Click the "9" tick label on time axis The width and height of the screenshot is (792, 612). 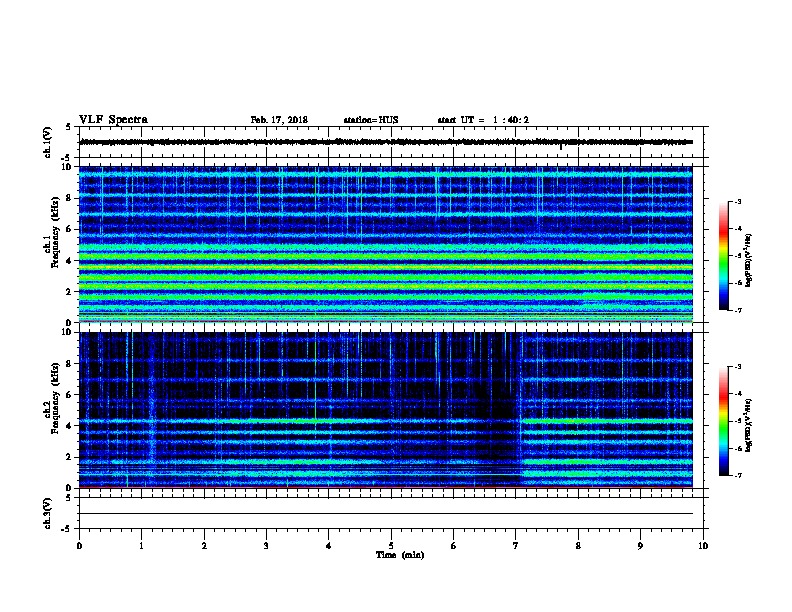[x=640, y=546]
